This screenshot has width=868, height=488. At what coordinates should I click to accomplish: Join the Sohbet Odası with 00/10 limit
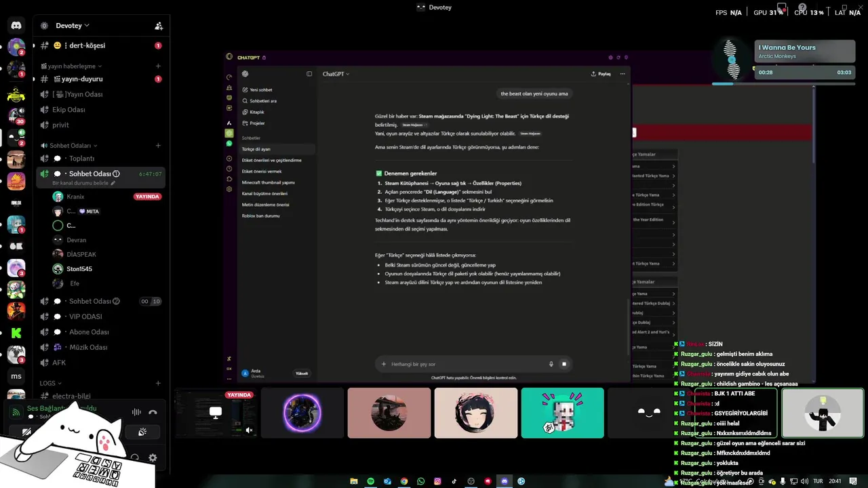tap(101, 302)
